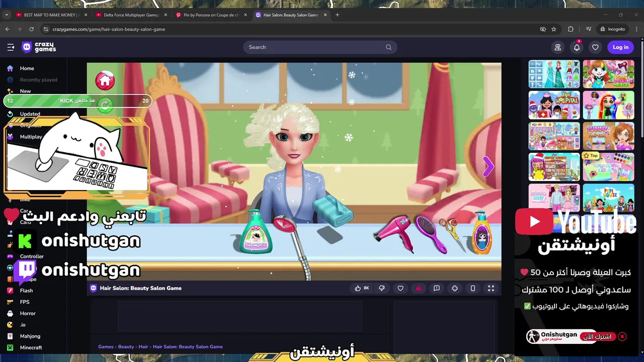Select the pink hairbrush
The height and width of the screenshot is (362, 644).
click(430, 233)
